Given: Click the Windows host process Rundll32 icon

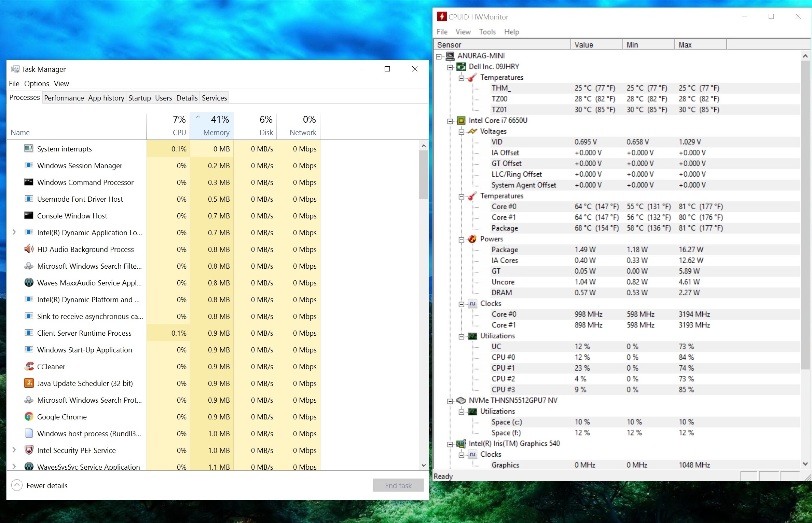Looking at the screenshot, I should (29, 433).
